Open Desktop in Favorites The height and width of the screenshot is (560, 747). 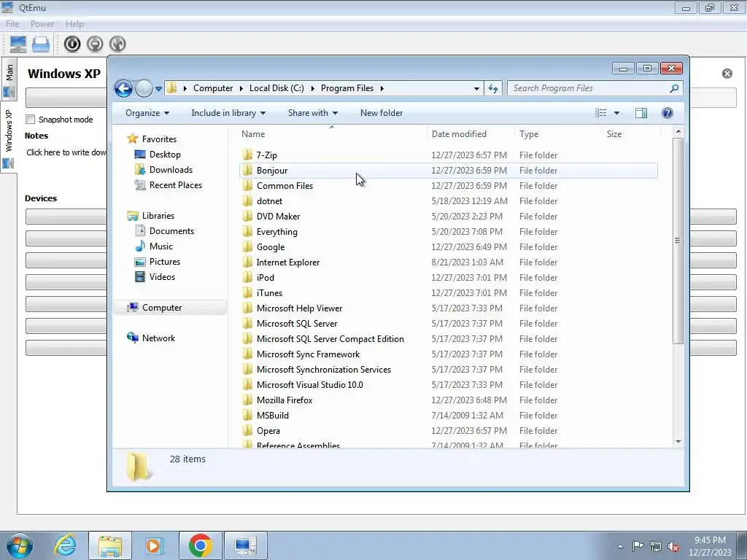[x=165, y=155]
